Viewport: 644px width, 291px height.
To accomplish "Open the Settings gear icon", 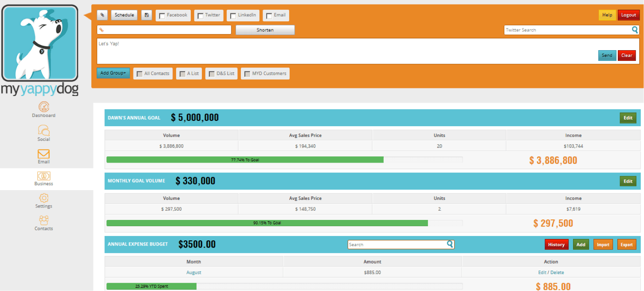I will tap(43, 198).
